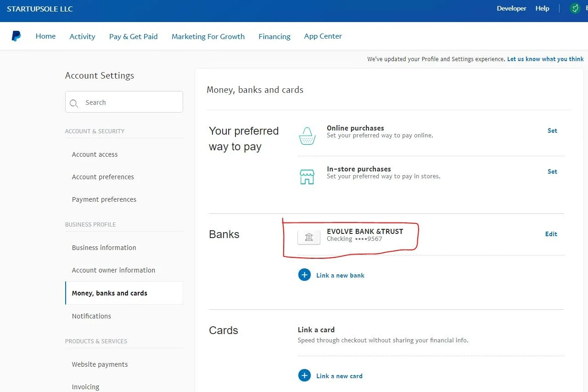The height and width of the screenshot is (392, 588).
Task: Open Account access settings
Action: click(x=95, y=154)
